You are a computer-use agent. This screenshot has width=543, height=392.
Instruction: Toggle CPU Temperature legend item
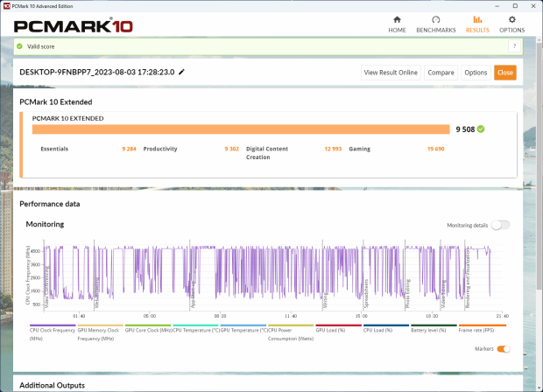pos(196,330)
